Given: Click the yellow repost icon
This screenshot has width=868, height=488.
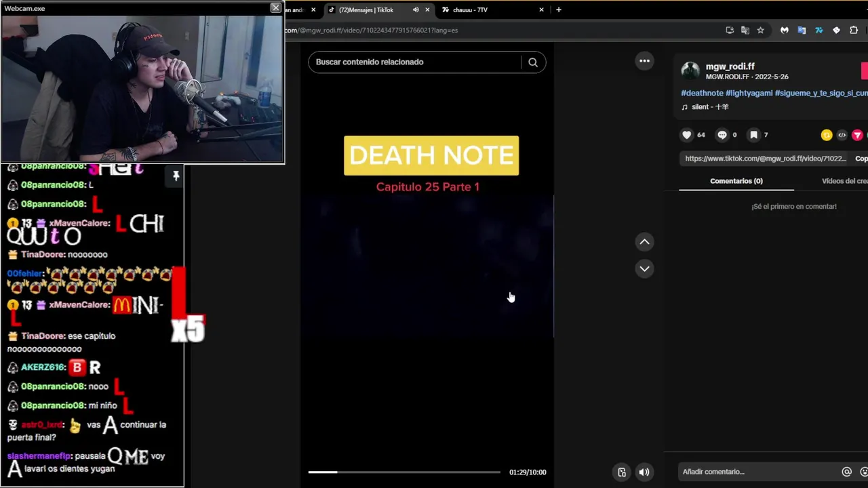Looking at the screenshot, I should coord(826,135).
